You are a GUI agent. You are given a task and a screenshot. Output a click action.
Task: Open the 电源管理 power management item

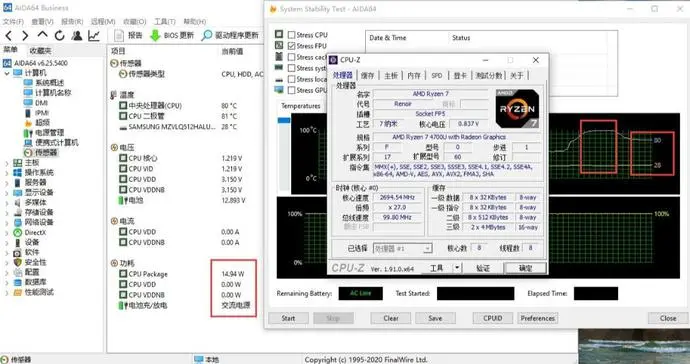44,132
